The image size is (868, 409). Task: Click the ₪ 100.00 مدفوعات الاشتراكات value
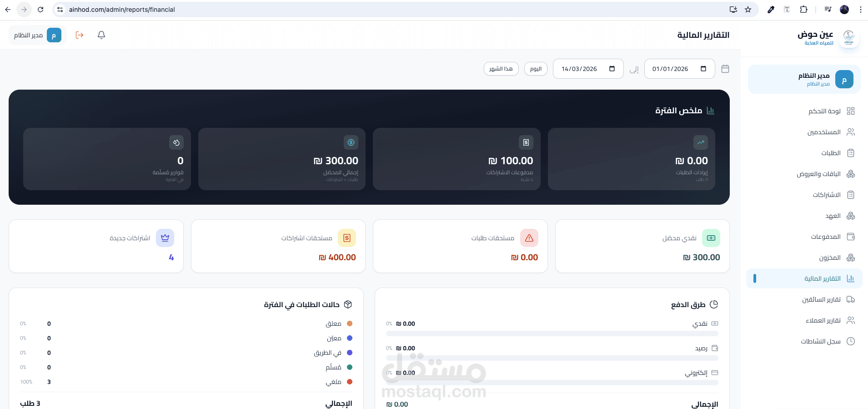511,161
